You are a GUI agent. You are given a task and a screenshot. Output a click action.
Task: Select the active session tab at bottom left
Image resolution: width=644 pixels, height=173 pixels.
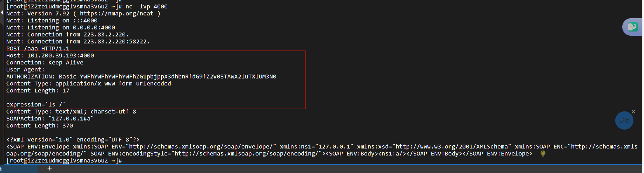(19, 169)
